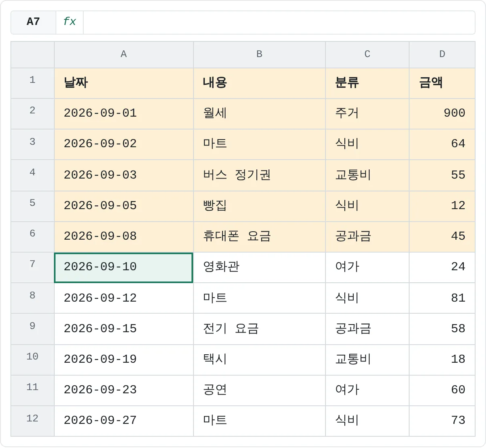Select row 7 header
The image size is (486, 448).
[33, 267]
